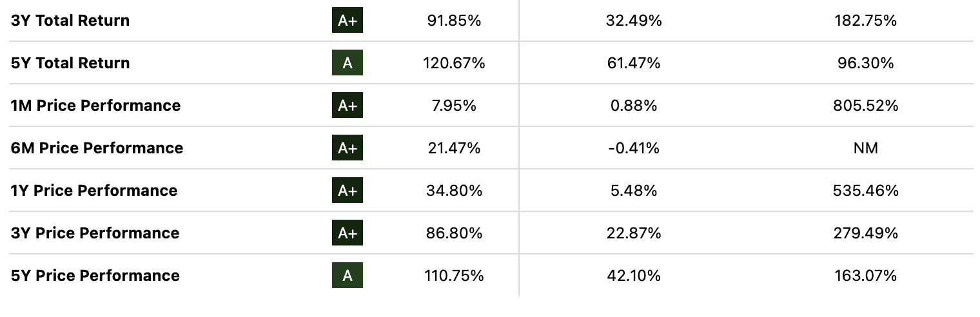980x317 pixels.
Task: Click the 535.46% value
Action: [x=865, y=191]
